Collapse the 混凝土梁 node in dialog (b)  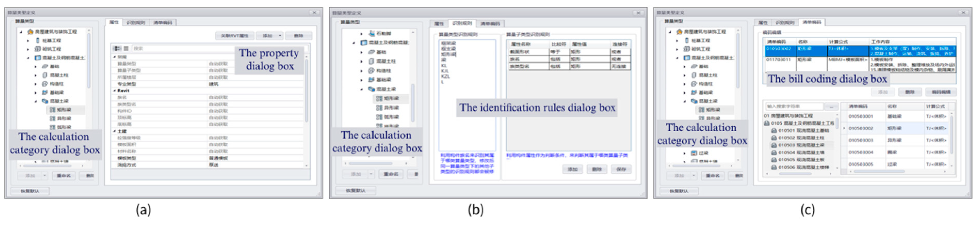(362, 89)
